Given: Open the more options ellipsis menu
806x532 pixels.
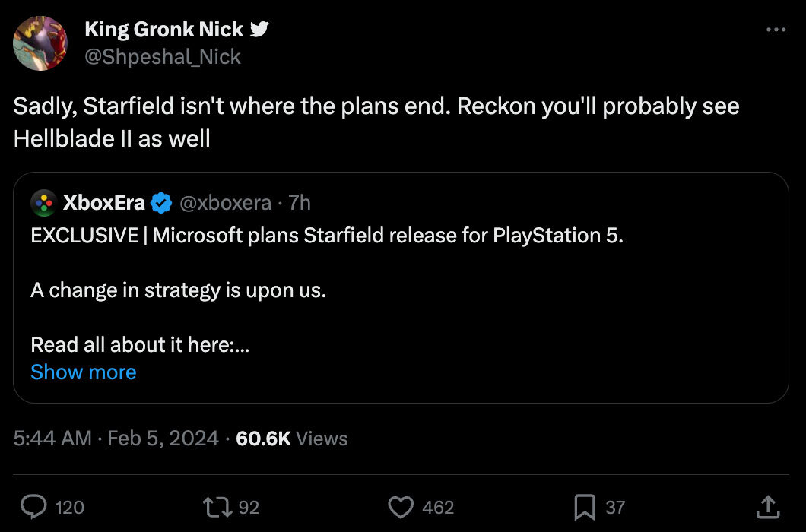Looking at the screenshot, I should pos(775,30).
